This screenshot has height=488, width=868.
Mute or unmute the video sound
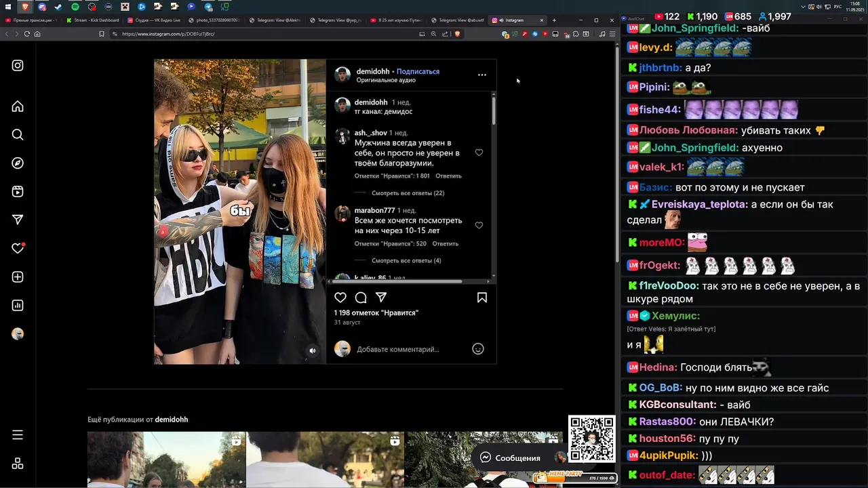coord(313,350)
